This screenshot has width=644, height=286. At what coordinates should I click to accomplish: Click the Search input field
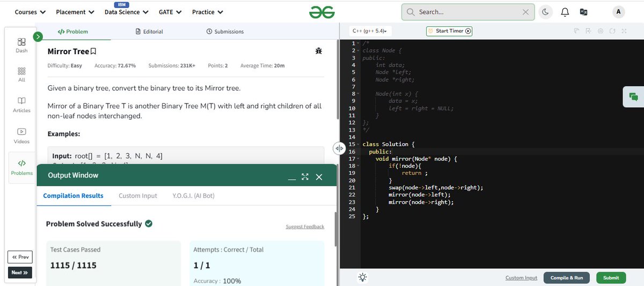tap(468, 12)
